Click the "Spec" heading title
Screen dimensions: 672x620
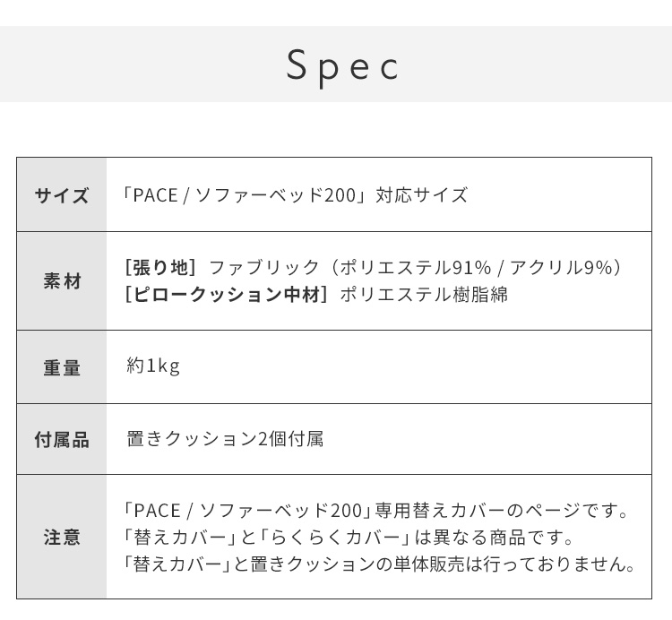pyautogui.click(x=342, y=65)
